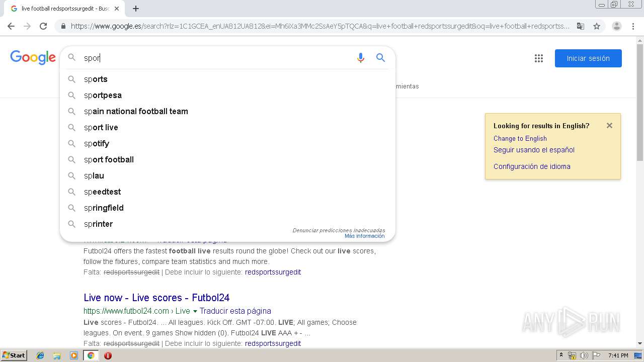Activate voice search microphone icon

[360, 58]
